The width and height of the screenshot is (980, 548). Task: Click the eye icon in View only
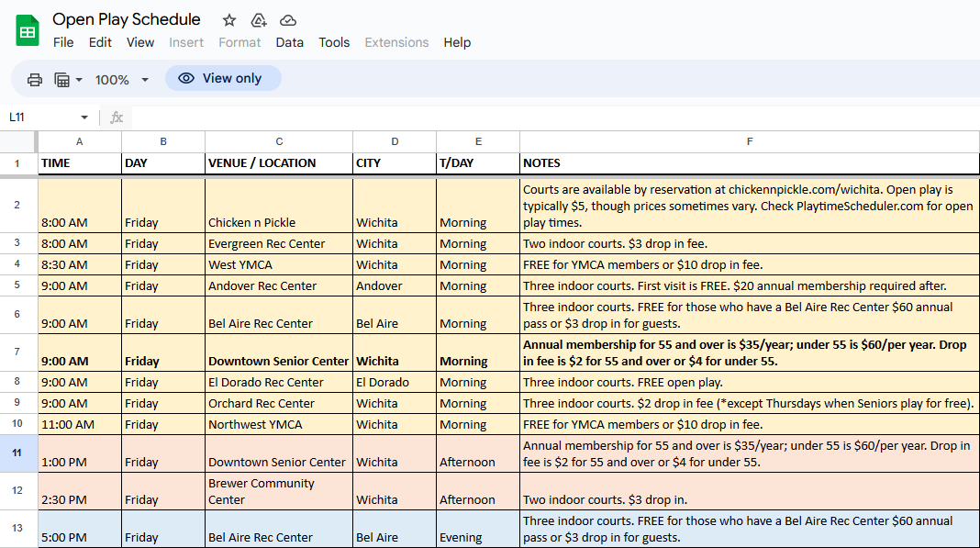[x=186, y=78]
